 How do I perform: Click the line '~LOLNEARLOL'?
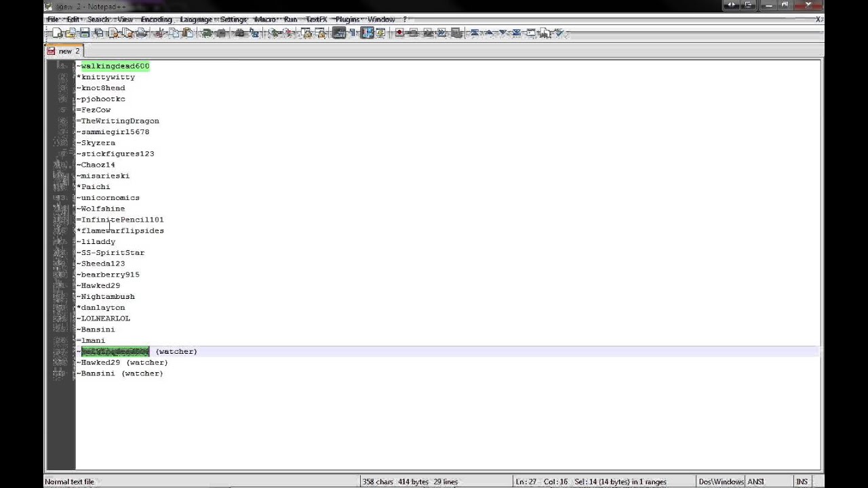pos(103,319)
